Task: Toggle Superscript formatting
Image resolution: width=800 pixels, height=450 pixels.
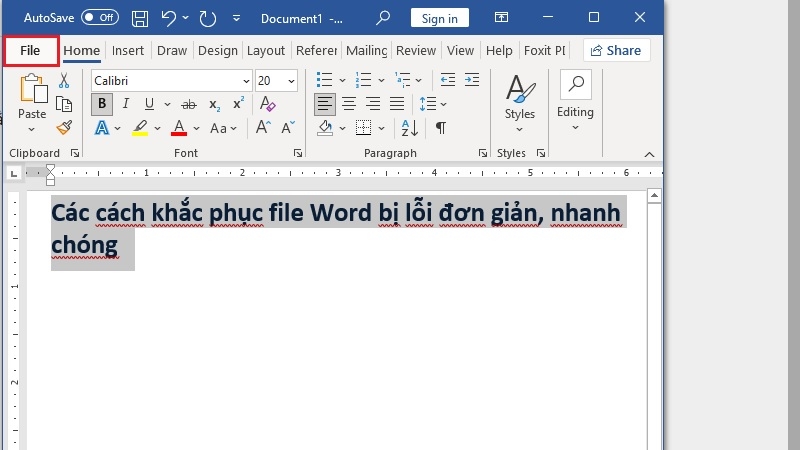Action: 238,104
